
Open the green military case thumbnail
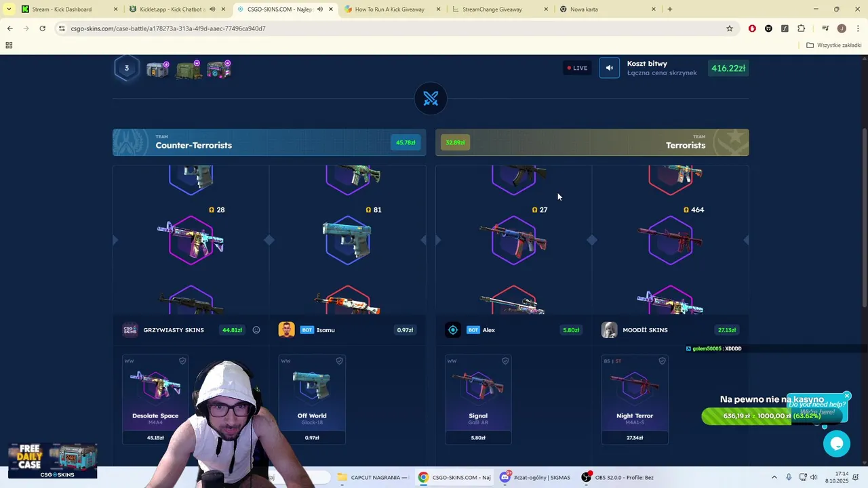tap(189, 69)
